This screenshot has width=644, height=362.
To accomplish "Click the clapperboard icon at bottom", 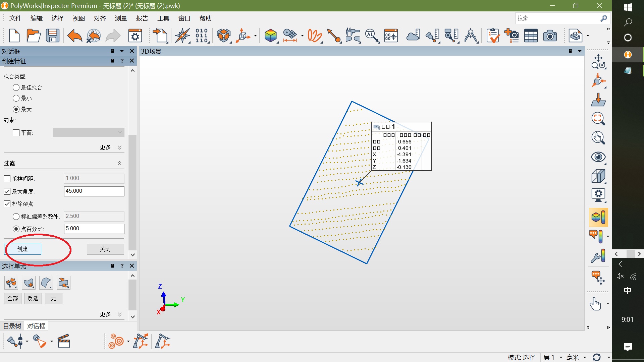I will point(64,341).
